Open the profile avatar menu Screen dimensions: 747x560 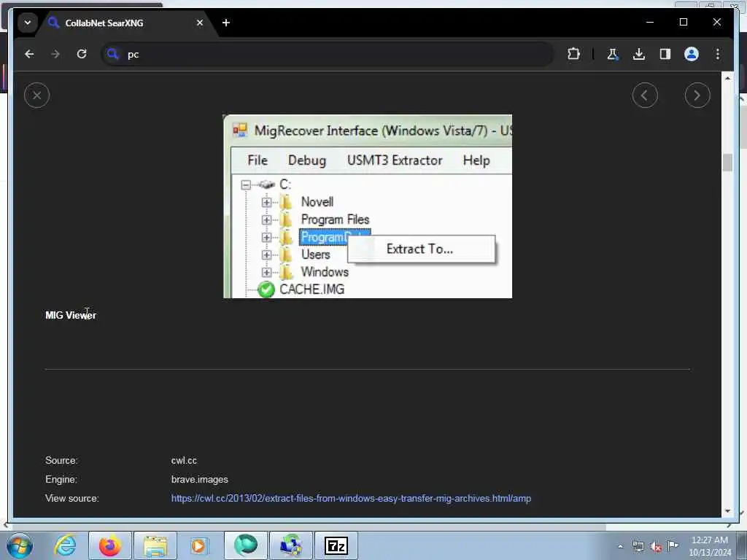click(692, 54)
